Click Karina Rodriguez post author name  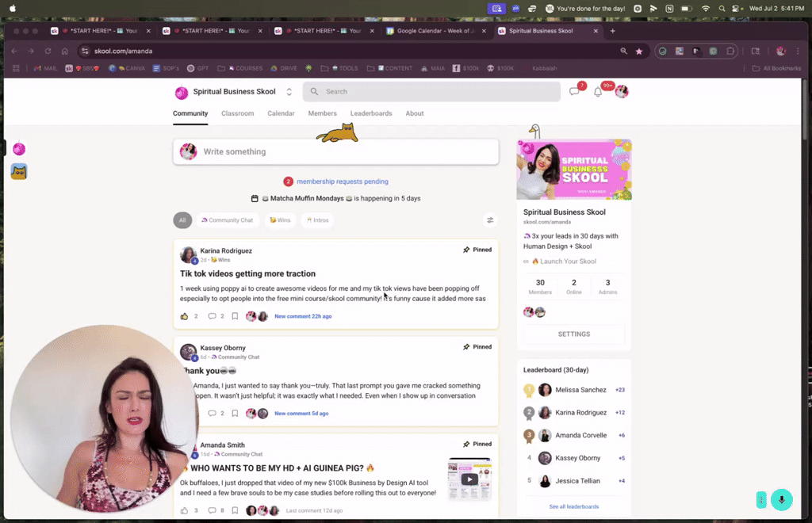(226, 251)
